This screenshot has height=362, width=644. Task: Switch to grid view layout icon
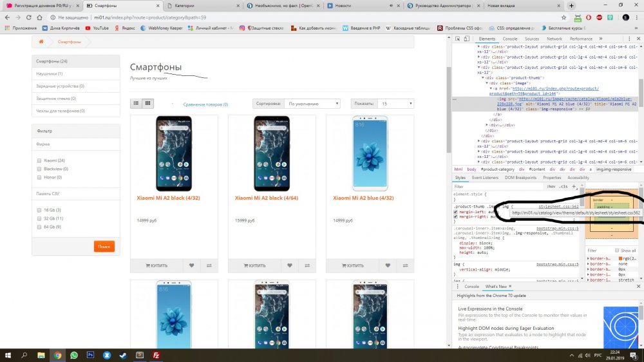(148, 104)
